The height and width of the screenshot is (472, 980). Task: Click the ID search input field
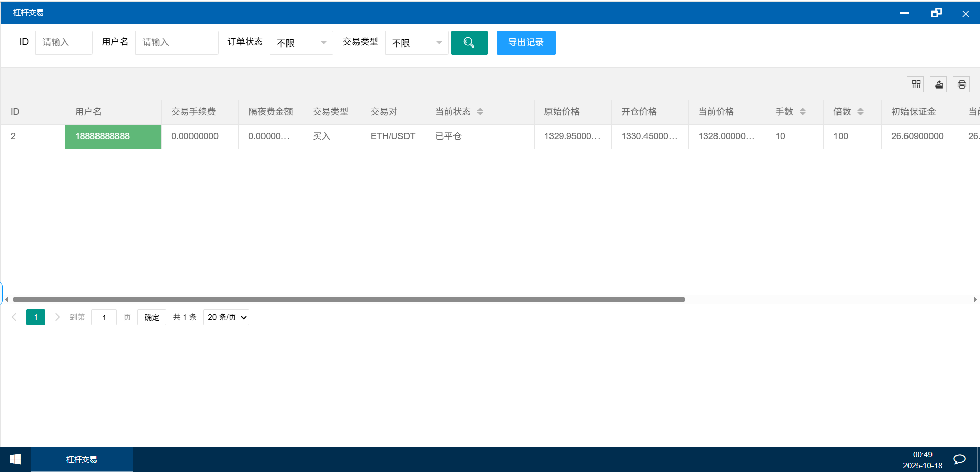coord(64,42)
